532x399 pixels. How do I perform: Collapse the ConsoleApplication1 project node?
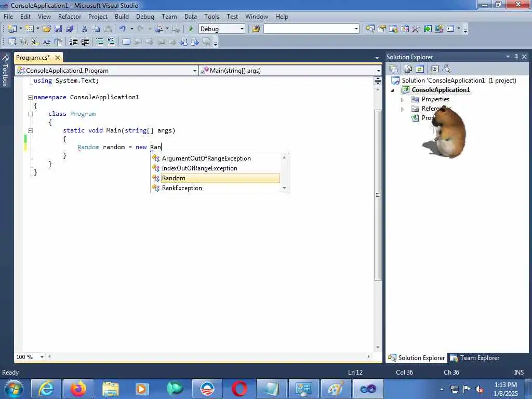click(x=393, y=90)
